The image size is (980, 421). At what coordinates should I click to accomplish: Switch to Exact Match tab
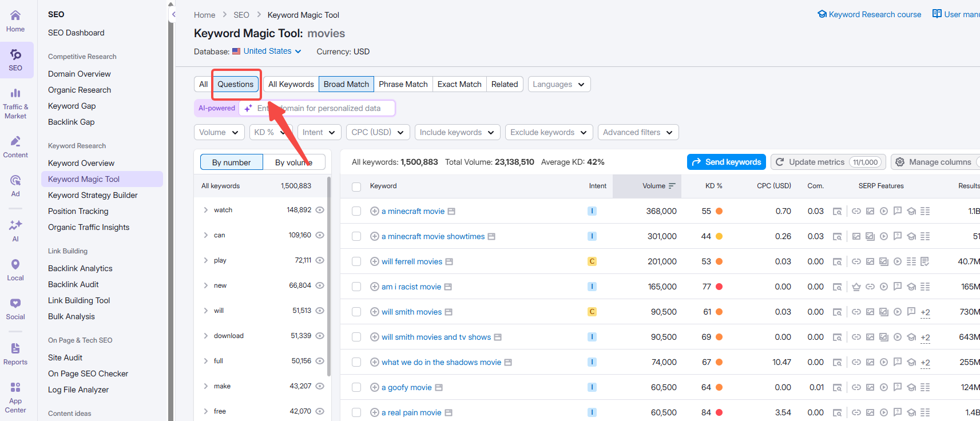459,84
